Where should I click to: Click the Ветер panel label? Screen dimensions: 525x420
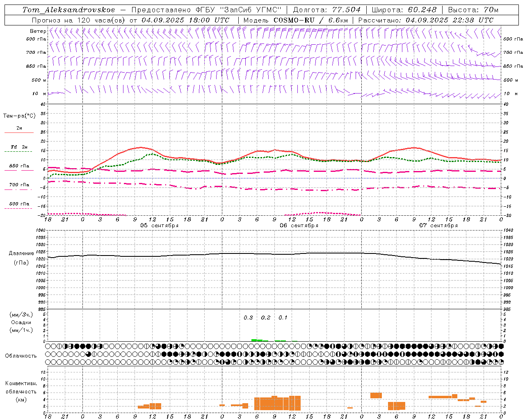point(38,31)
